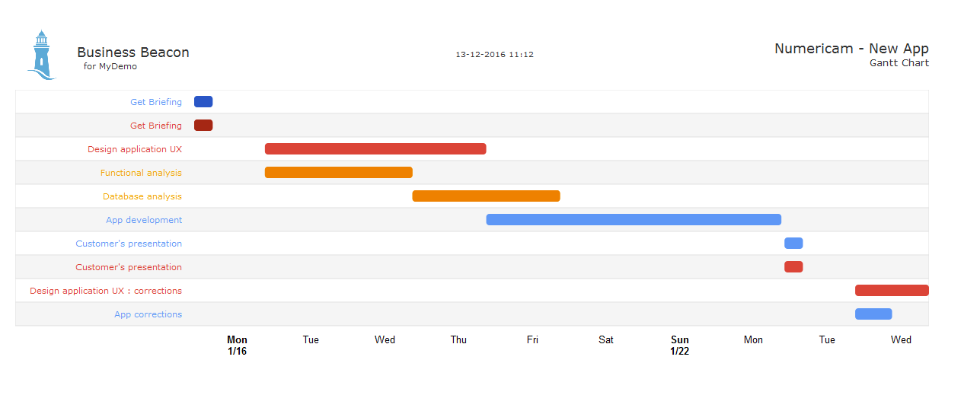
Task: Open the Functional analysis task label
Action: (141, 173)
